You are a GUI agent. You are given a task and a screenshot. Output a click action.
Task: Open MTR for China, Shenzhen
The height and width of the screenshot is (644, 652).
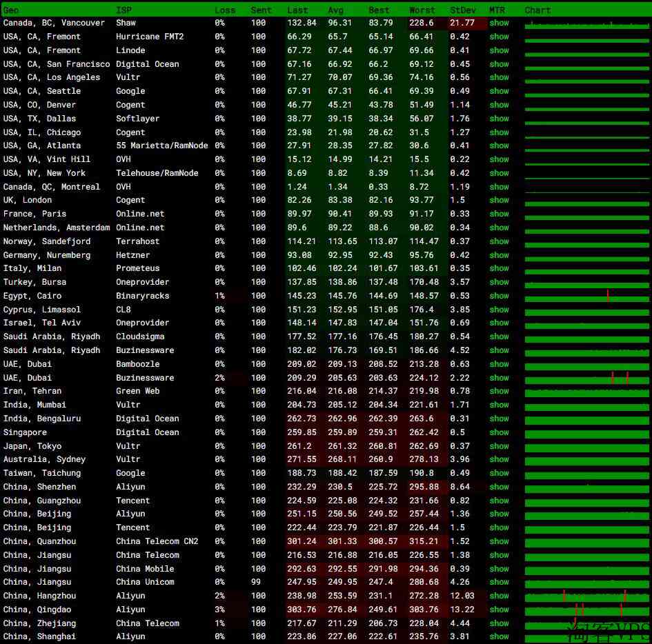coord(499,487)
